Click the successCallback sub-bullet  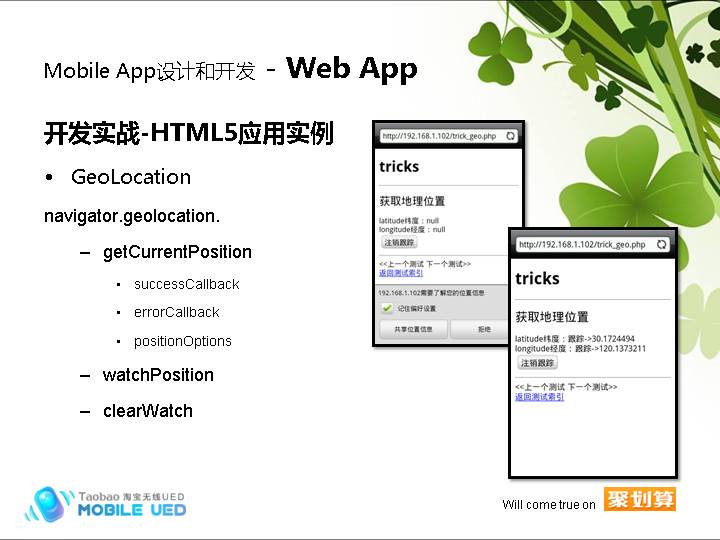click(186, 284)
